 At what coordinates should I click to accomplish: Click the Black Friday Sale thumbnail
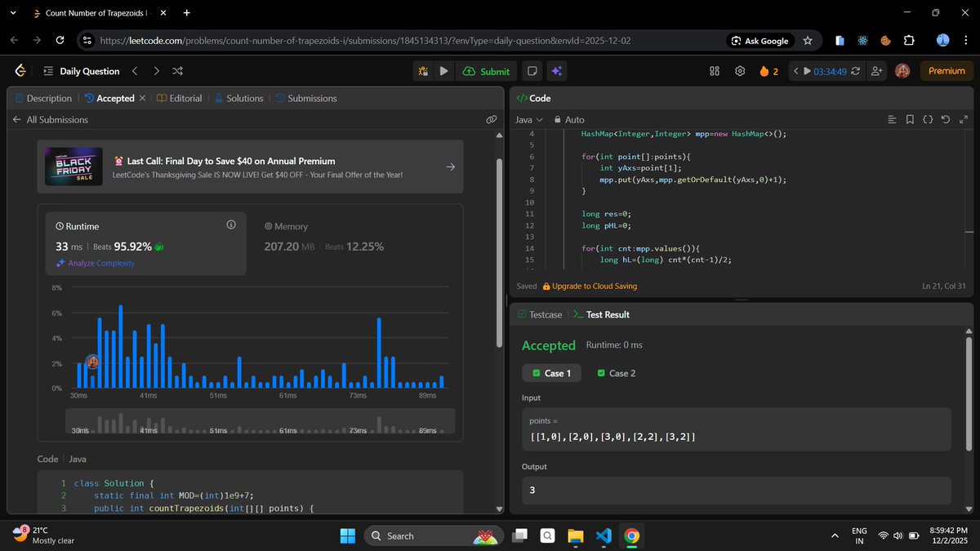tap(73, 167)
